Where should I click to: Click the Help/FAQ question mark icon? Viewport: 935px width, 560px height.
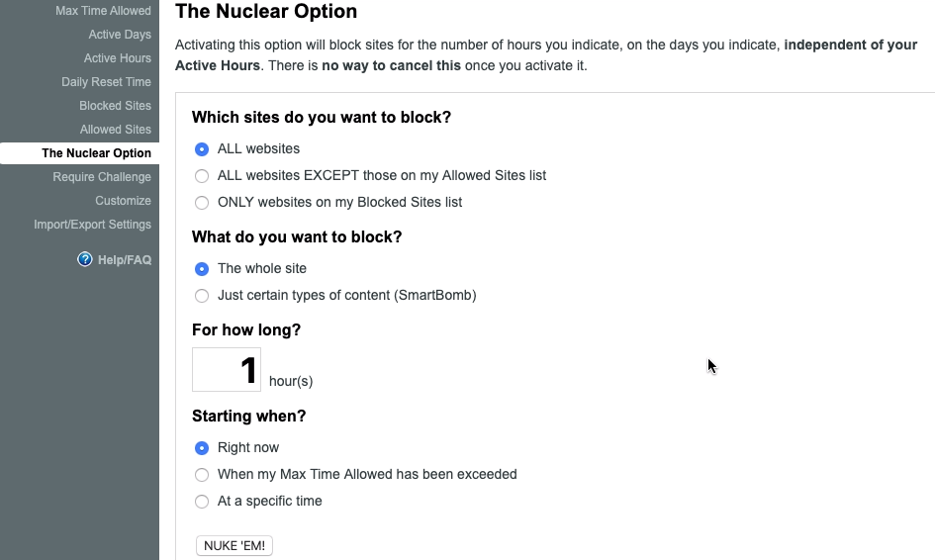(x=85, y=260)
